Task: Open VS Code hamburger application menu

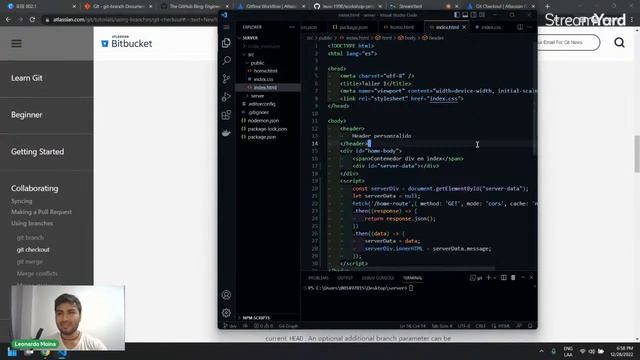Action: point(226,27)
